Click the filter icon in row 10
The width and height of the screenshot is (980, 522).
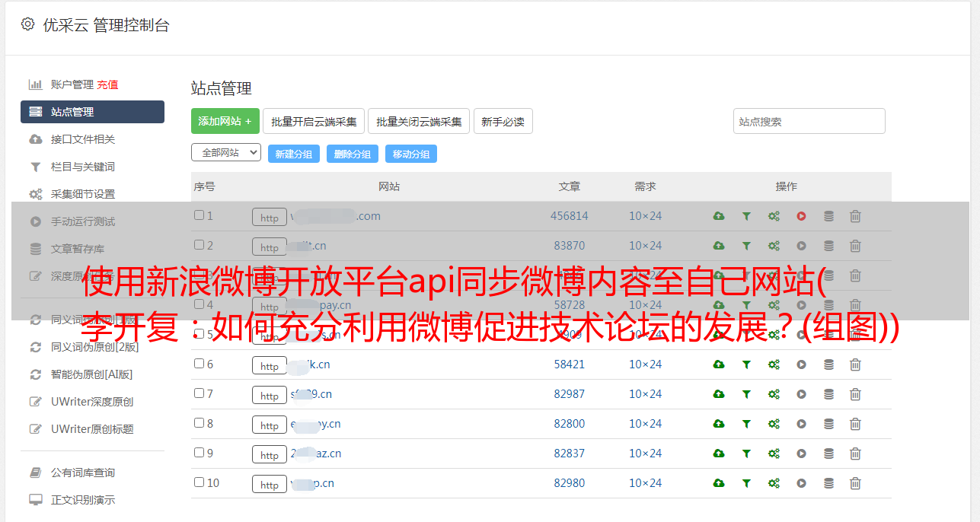746,483
